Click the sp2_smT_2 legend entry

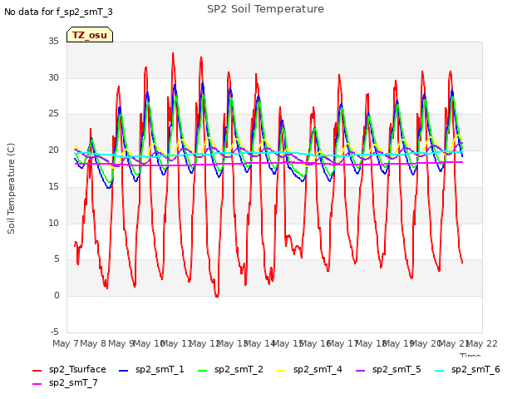pos(230,369)
